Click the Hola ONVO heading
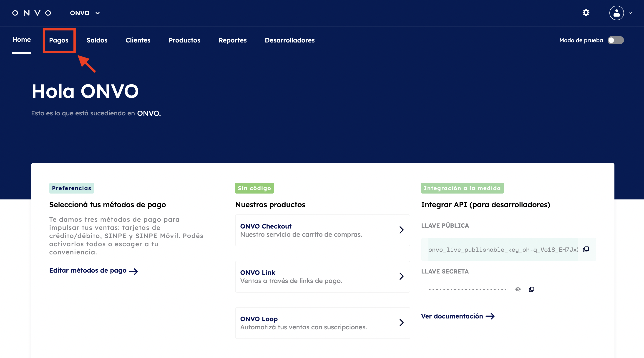The width and height of the screenshot is (644, 358). click(85, 91)
